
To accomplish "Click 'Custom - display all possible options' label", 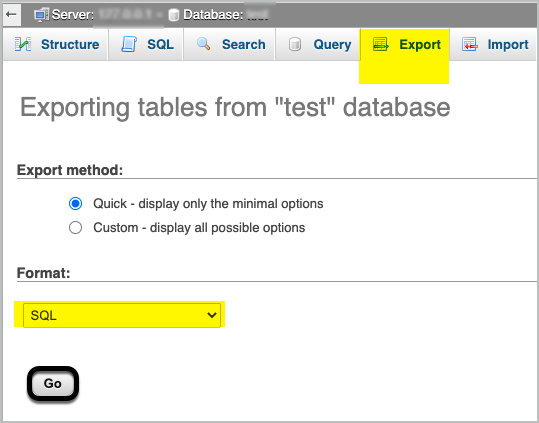I will [199, 228].
